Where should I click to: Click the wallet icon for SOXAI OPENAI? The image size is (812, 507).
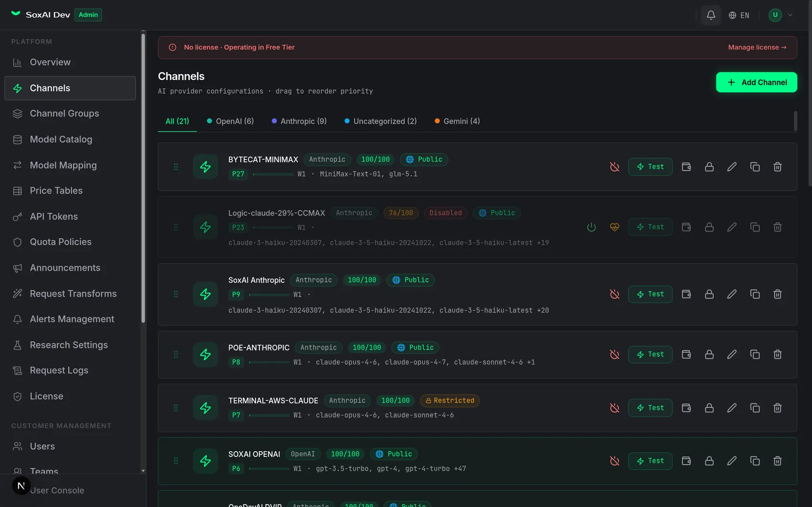tap(686, 461)
